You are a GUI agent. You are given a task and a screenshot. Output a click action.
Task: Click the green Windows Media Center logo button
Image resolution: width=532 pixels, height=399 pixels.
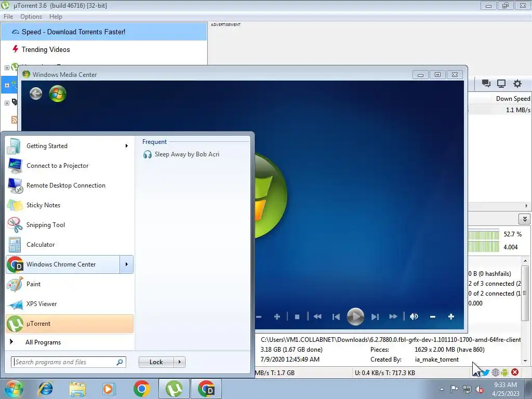pos(57,94)
